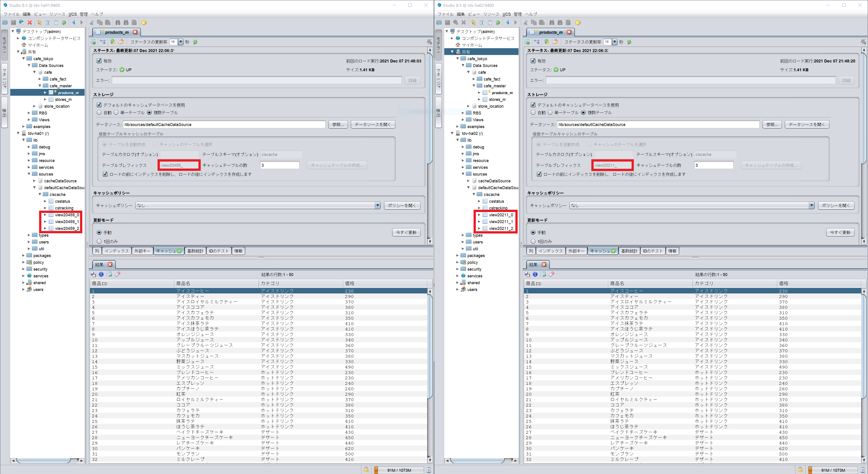Click the clear cache eraser icon in tdv-ha01 editor
The height and width of the screenshot is (474, 868).
(x=121, y=42)
